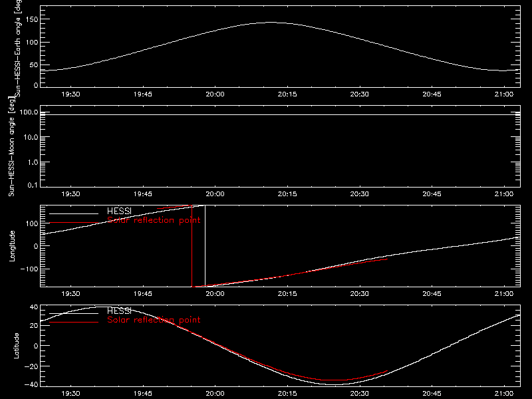
Task: Select HESSI legend label in Latitude plot
Action: (x=119, y=311)
